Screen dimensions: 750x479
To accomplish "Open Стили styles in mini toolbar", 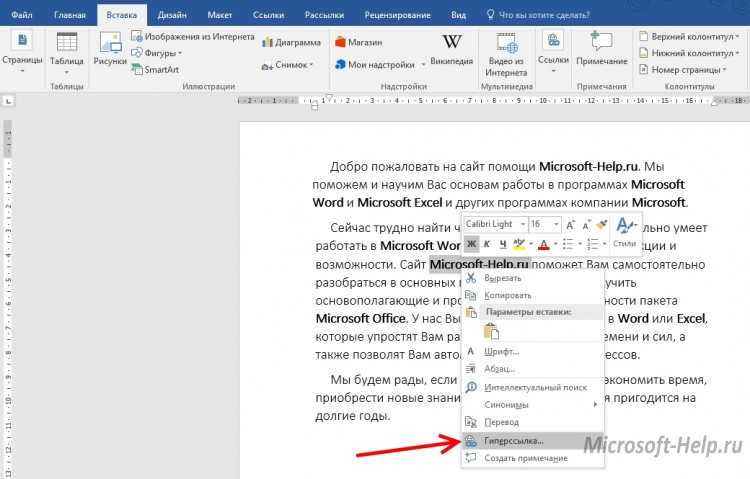I will click(x=625, y=233).
